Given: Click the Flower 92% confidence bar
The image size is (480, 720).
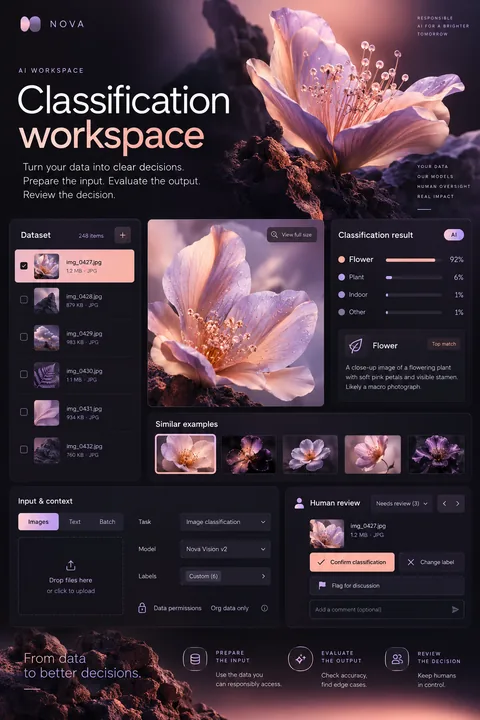Looking at the screenshot, I should tap(414, 260).
